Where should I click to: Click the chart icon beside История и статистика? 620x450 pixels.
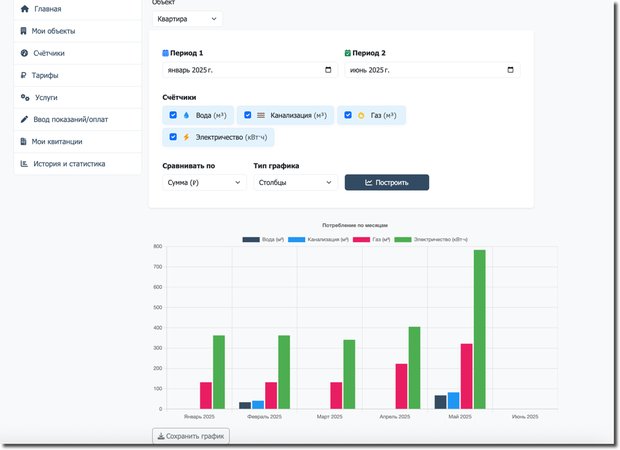(x=24, y=163)
